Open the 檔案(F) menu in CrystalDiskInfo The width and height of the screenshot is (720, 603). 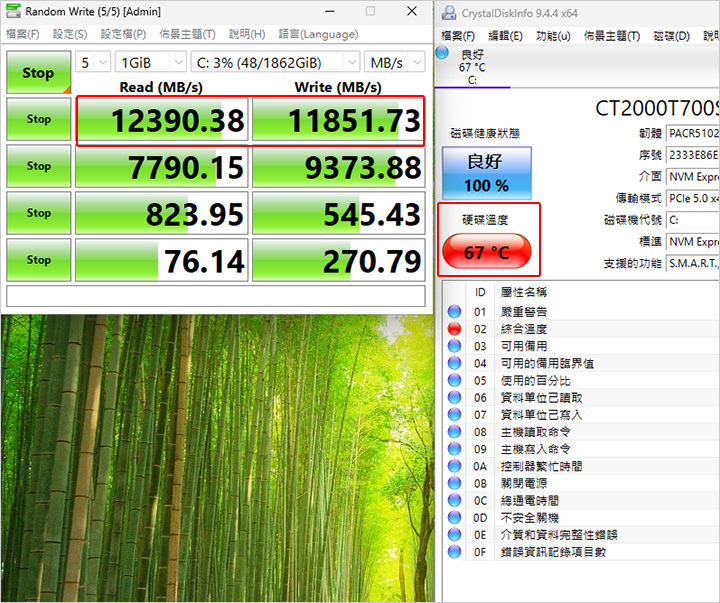coord(458,36)
